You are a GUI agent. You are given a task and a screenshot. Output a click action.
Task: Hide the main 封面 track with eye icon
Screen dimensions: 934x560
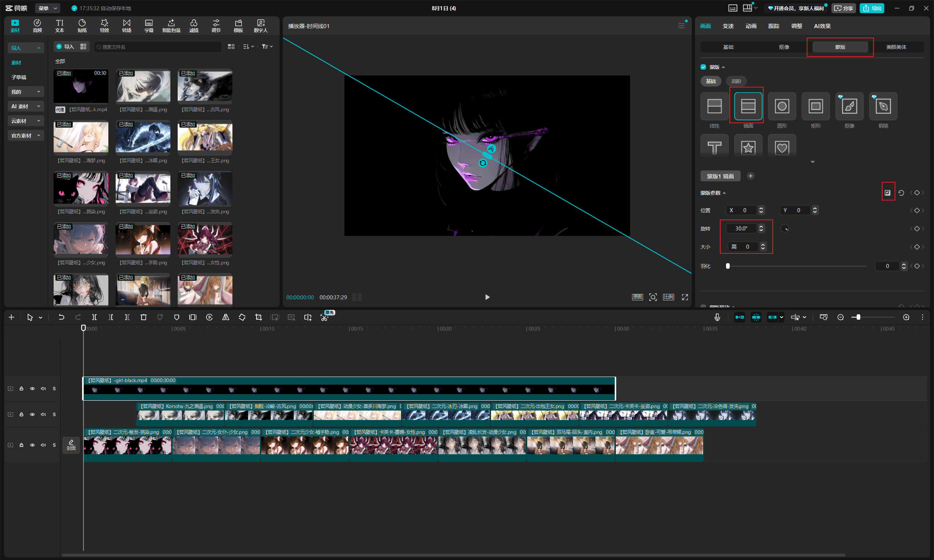point(32,445)
